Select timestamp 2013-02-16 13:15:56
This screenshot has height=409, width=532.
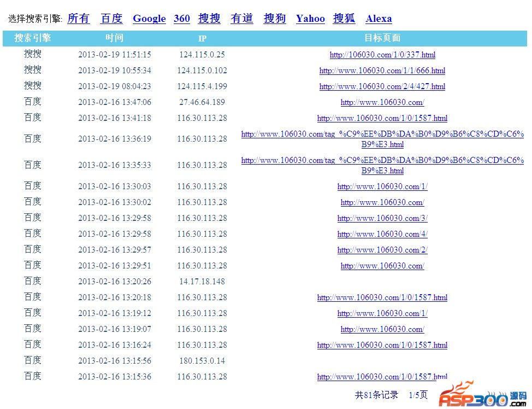tap(115, 361)
